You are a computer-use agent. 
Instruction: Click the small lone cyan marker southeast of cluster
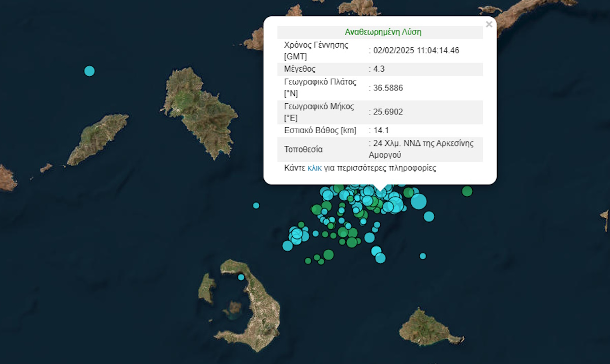pyautogui.click(x=422, y=256)
